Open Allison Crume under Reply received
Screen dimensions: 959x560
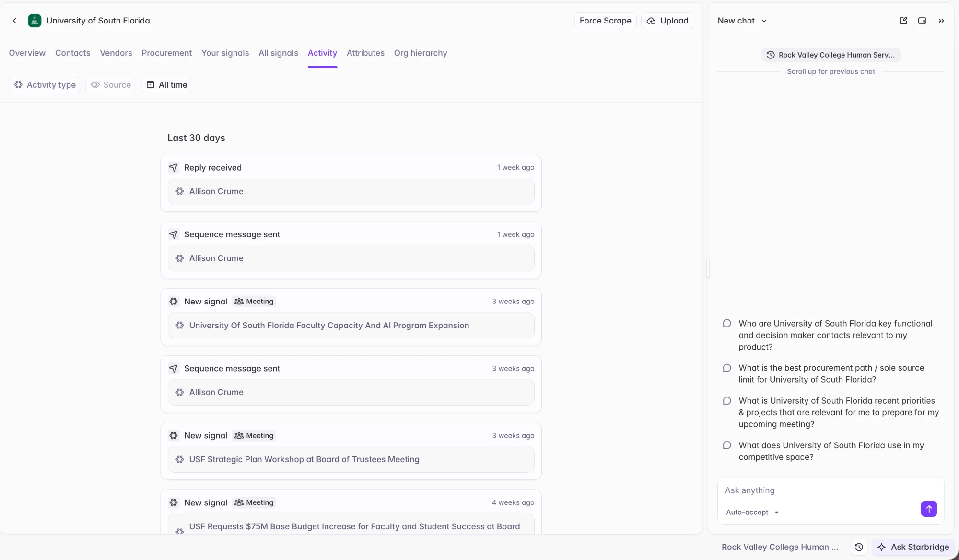[x=351, y=191]
